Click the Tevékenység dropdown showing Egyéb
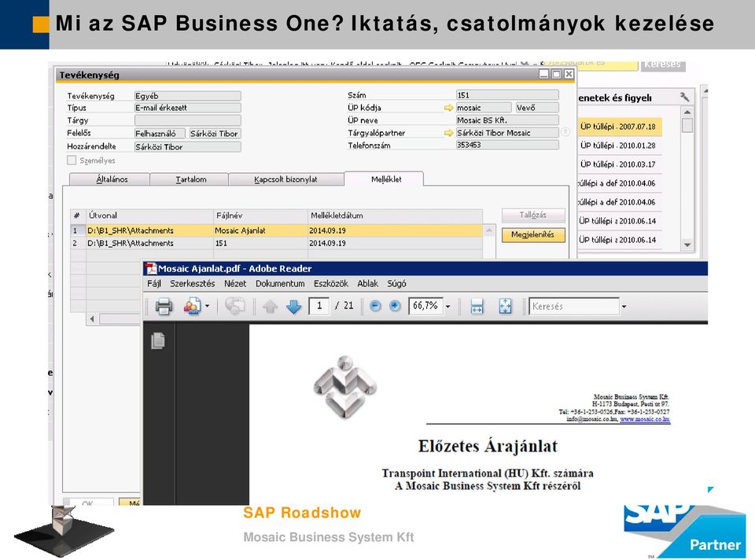755x560 pixels. click(x=187, y=96)
